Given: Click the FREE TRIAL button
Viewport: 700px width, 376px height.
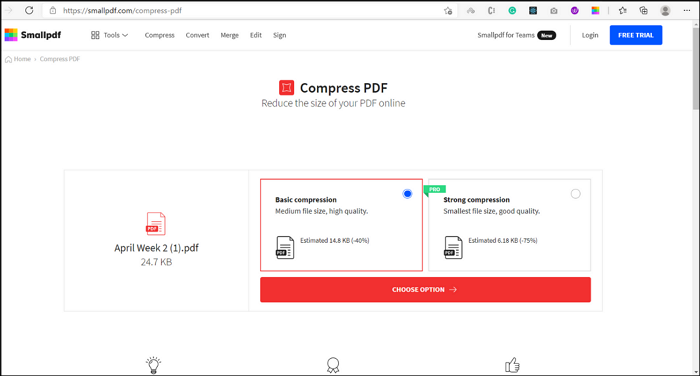Looking at the screenshot, I should [636, 35].
